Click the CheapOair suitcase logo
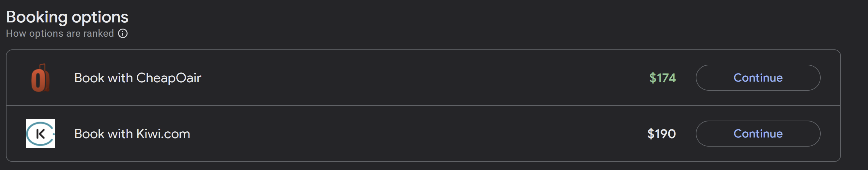This screenshot has width=868, height=170. point(40,78)
